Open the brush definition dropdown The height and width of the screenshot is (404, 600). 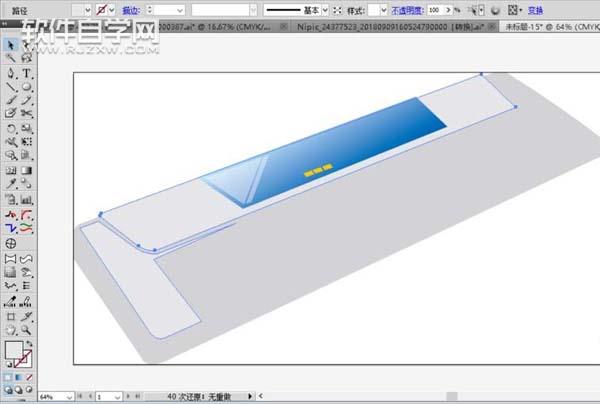pyautogui.click(x=253, y=10)
